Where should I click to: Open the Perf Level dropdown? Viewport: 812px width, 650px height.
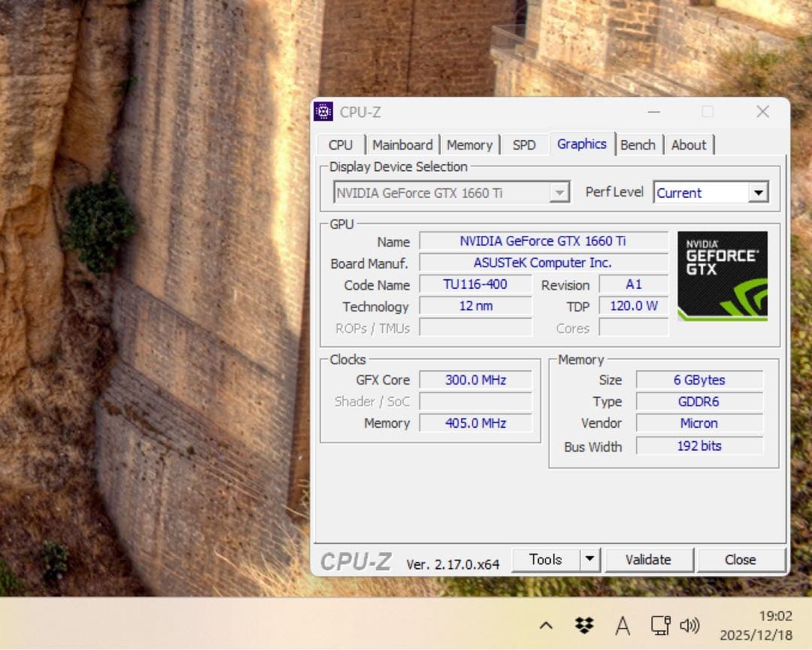point(759,193)
